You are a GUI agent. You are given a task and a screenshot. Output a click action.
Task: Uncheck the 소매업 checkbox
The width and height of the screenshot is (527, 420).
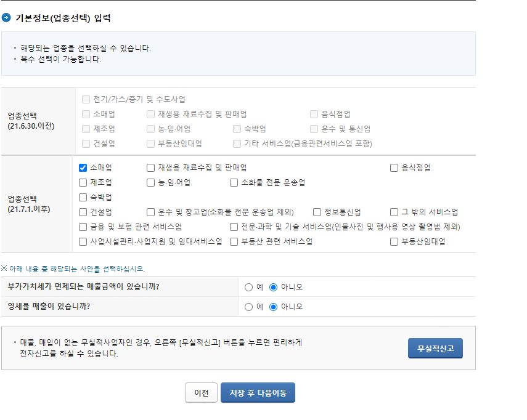(83, 168)
